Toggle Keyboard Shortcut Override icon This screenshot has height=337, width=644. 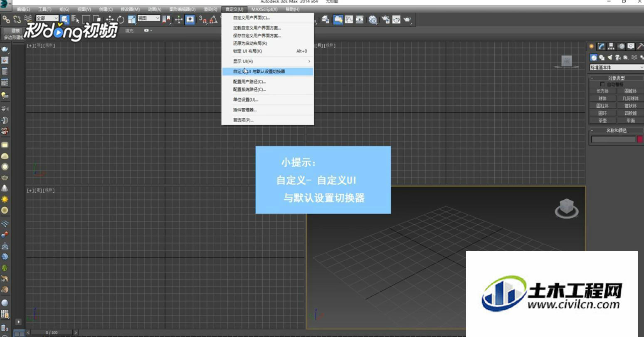click(x=190, y=19)
